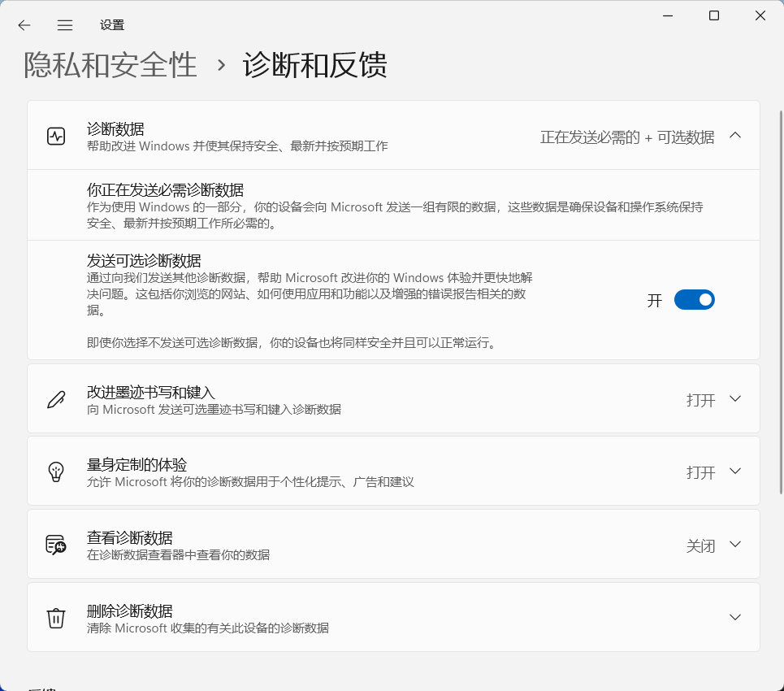Open the hamburger navigation menu
Screen dimensions: 784x691
point(65,25)
